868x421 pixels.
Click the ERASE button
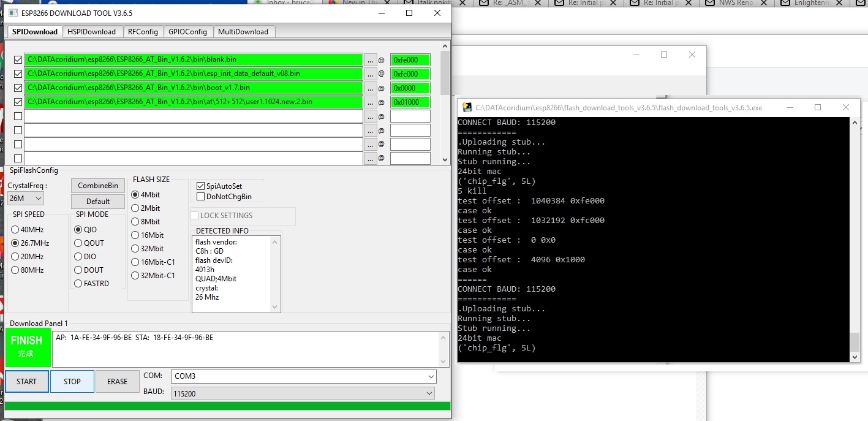coord(117,381)
